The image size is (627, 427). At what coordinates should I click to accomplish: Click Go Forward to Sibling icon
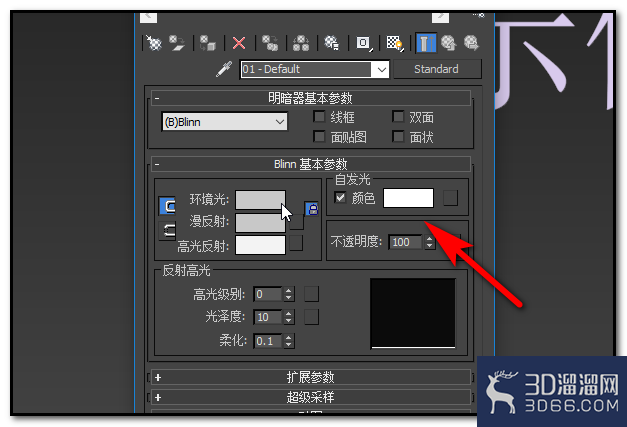coord(471,42)
